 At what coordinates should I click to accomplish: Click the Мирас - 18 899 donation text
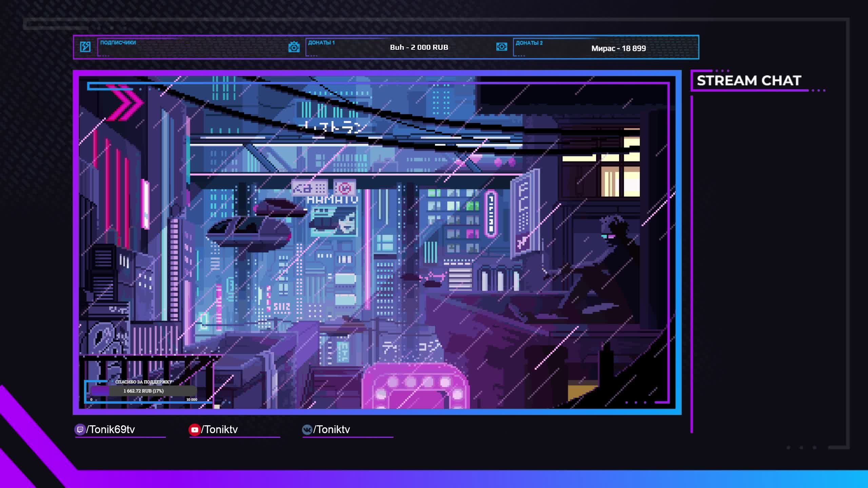pos(618,48)
